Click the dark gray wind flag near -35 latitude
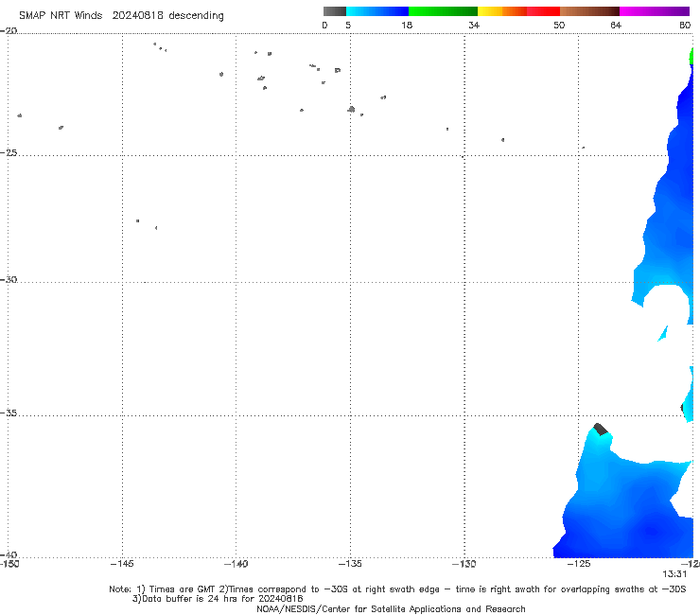The width and height of the screenshot is (700, 615). [601, 430]
